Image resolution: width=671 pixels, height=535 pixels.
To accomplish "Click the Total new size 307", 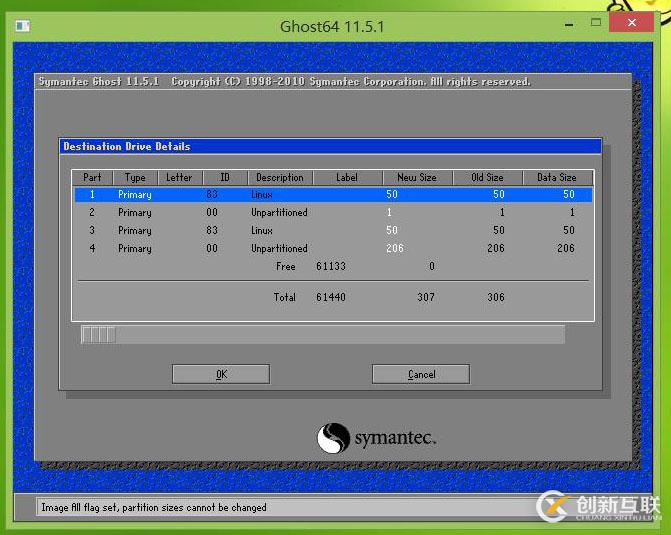I will pos(426,297).
